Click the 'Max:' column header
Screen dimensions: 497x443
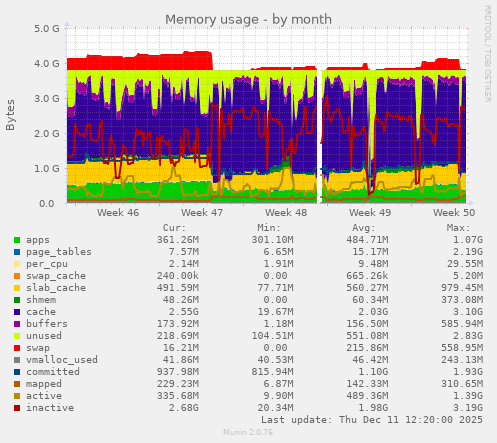458,228
